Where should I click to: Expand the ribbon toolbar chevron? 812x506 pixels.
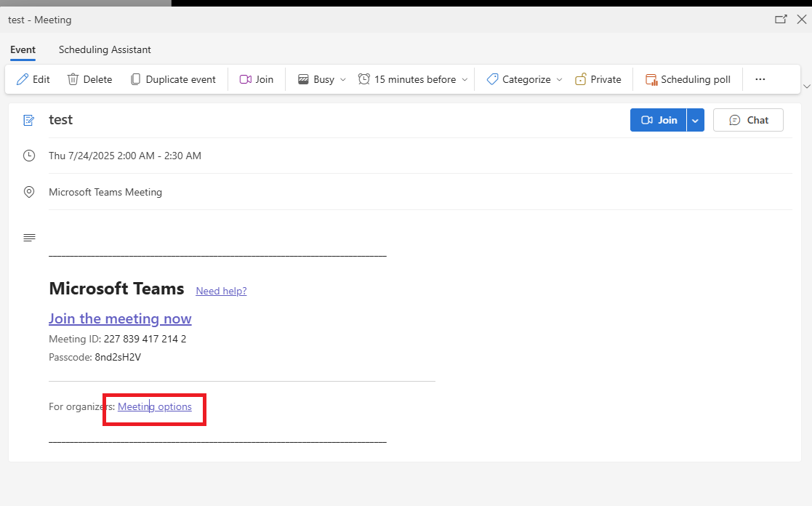[x=807, y=87]
